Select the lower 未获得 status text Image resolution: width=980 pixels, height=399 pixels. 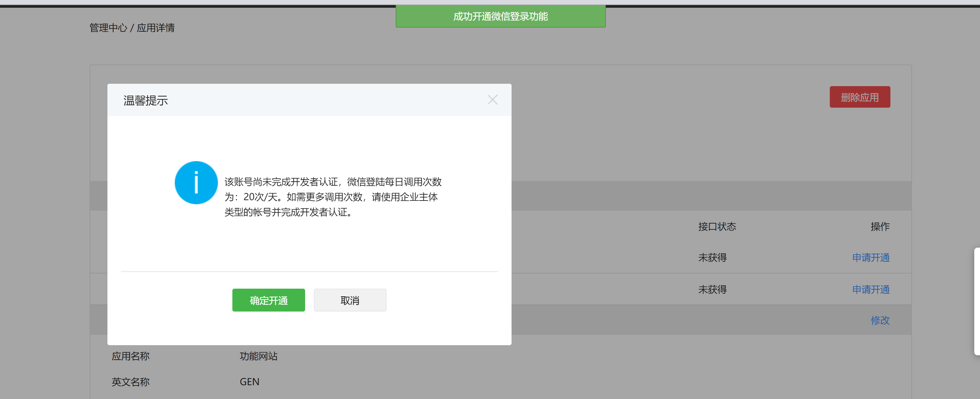pyautogui.click(x=712, y=290)
